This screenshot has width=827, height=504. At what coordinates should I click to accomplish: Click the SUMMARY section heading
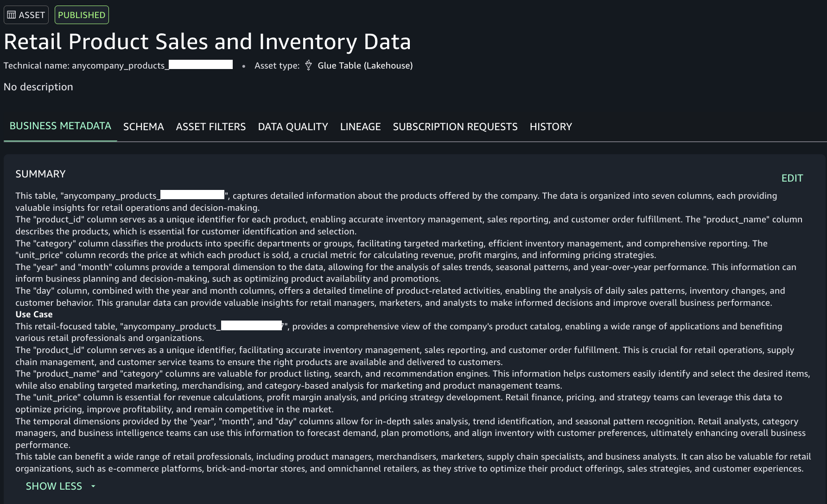(x=40, y=174)
